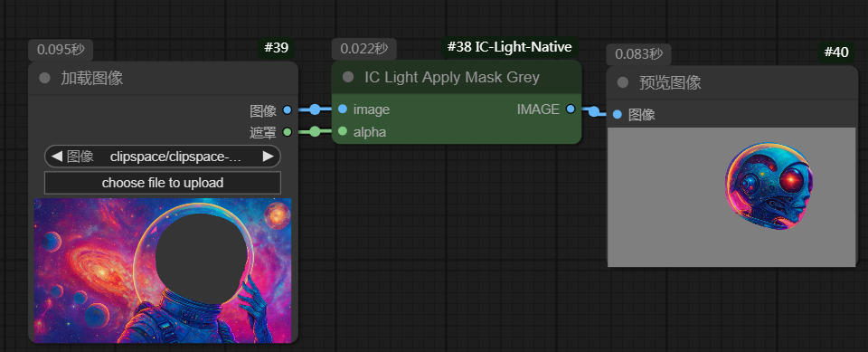
Task: Click the 0.095秒 execution time label
Action: tap(61, 50)
